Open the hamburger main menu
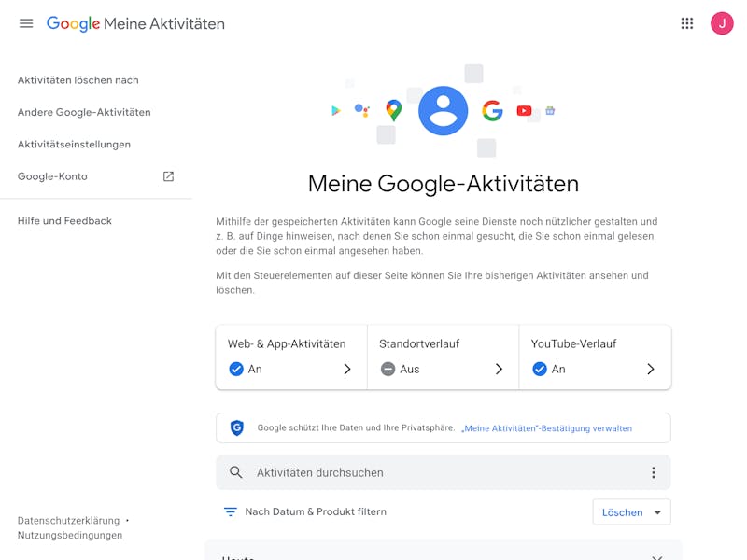This screenshot has height=560, width=747. tap(26, 23)
